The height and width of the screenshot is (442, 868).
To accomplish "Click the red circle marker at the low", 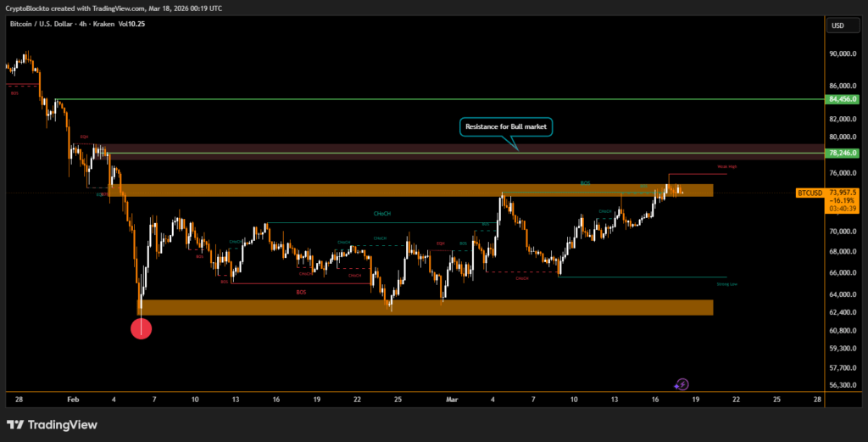I will coord(141,328).
